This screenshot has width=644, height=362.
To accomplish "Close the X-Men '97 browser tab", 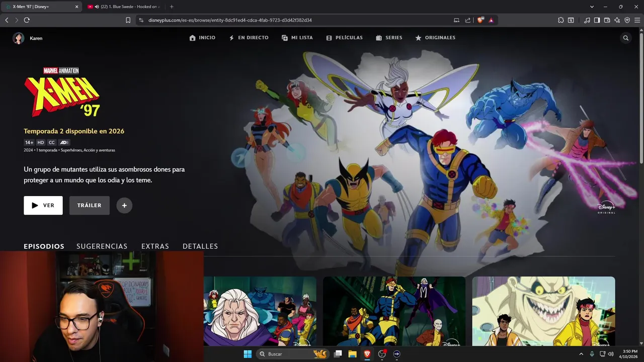I will click(x=77, y=7).
